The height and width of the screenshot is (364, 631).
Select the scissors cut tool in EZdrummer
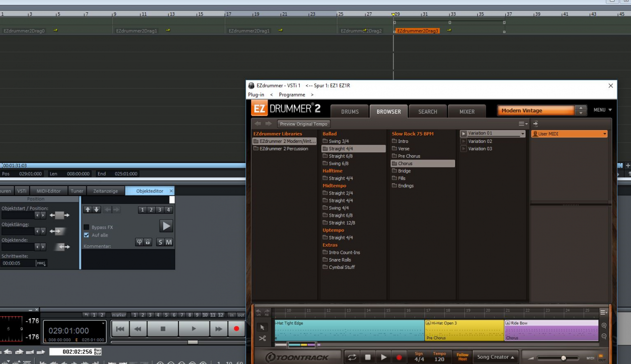click(x=262, y=338)
